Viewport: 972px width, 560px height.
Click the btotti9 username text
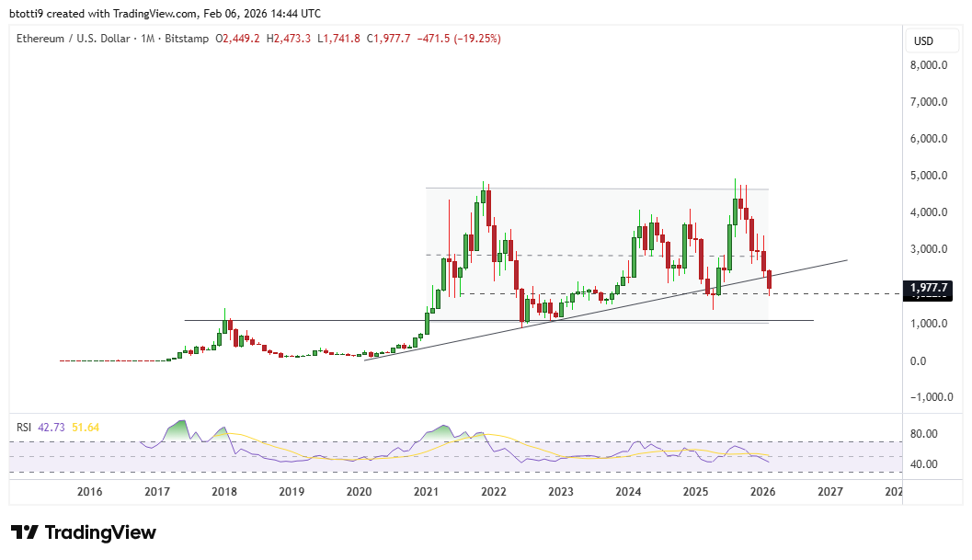(28, 13)
